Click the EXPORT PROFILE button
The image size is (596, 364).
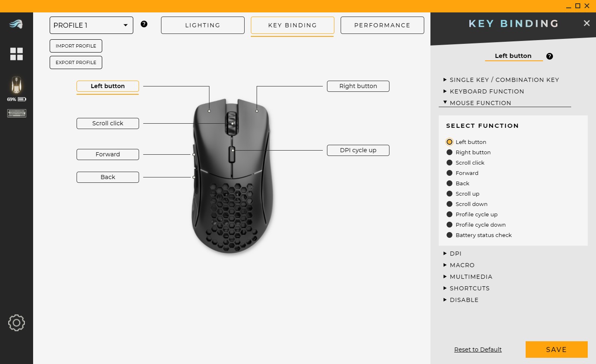[76, 62]
